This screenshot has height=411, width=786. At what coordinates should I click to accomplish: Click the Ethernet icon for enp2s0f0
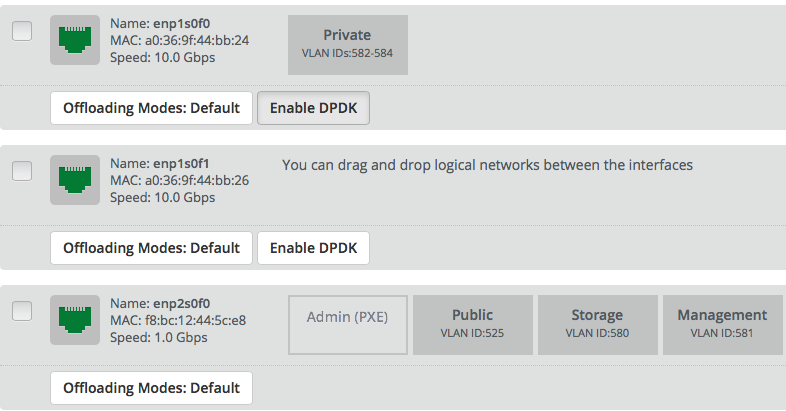(75, 319)
